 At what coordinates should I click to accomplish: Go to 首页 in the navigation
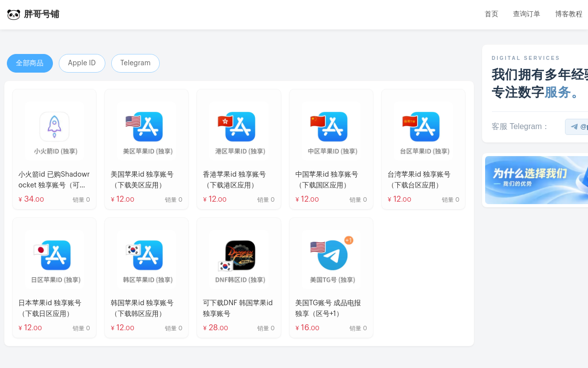tap(491, 14)
